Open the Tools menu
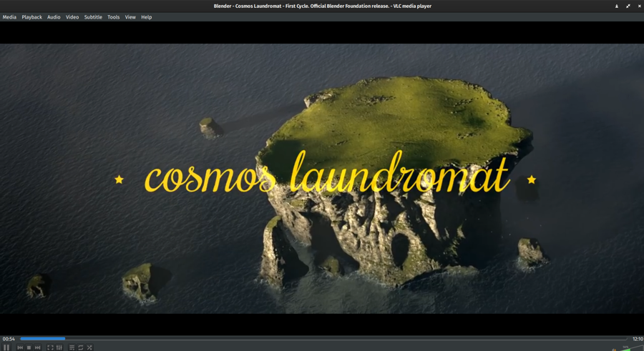Screen dimensions: 644x351 pyautogui.click(x=113, y=17)
